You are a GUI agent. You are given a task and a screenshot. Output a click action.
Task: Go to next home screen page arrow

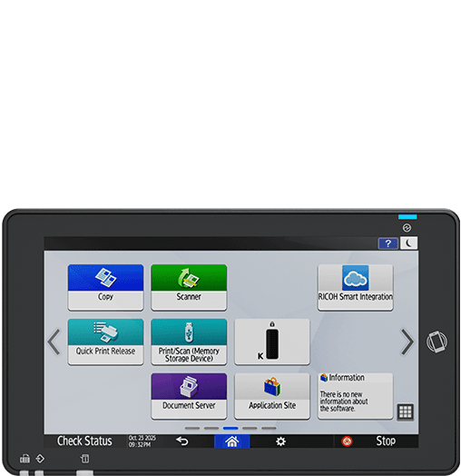click(x=407, y=342)
